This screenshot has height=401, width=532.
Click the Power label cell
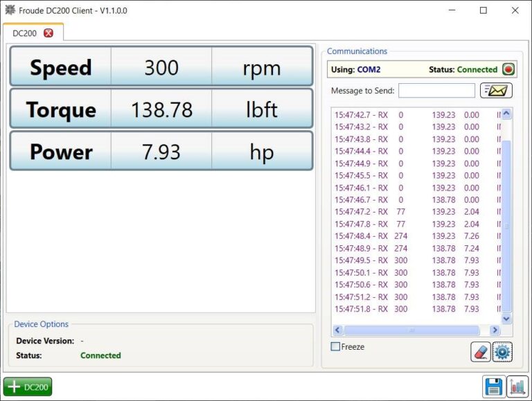[x=61, y=151]
